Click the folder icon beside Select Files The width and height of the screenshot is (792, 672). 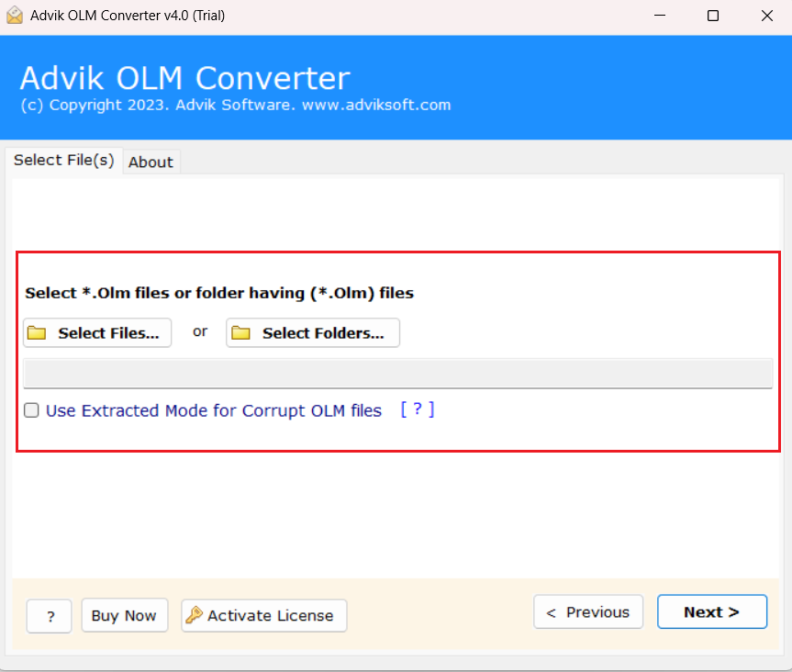pos(37,333)
